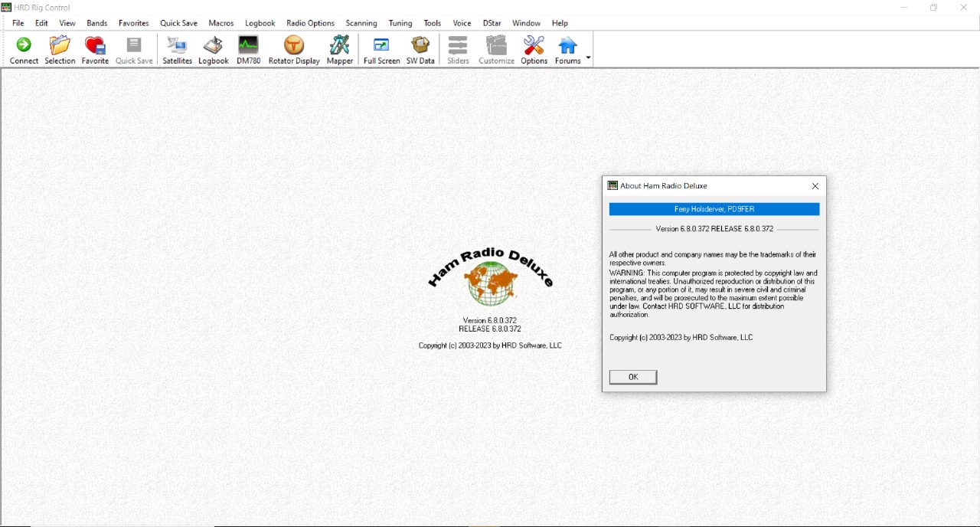The width and height of the screenshot is (980, 527).
Task: Select the Ferry Holsderver, PD9FER name bar
Action: 714,209
